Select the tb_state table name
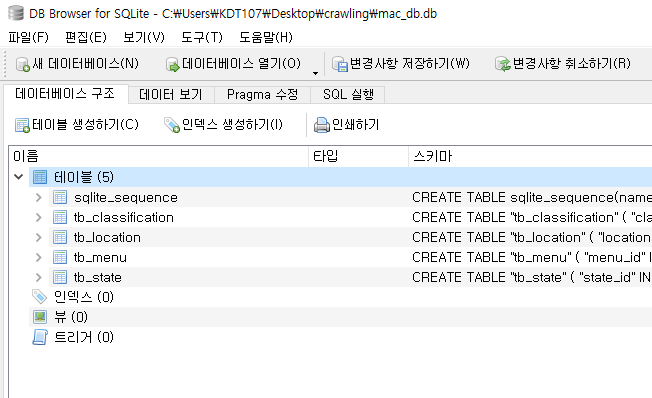Image resolution: width=652 pixels, height=398 pixels. pyautogui.click(x=98, y=277)
